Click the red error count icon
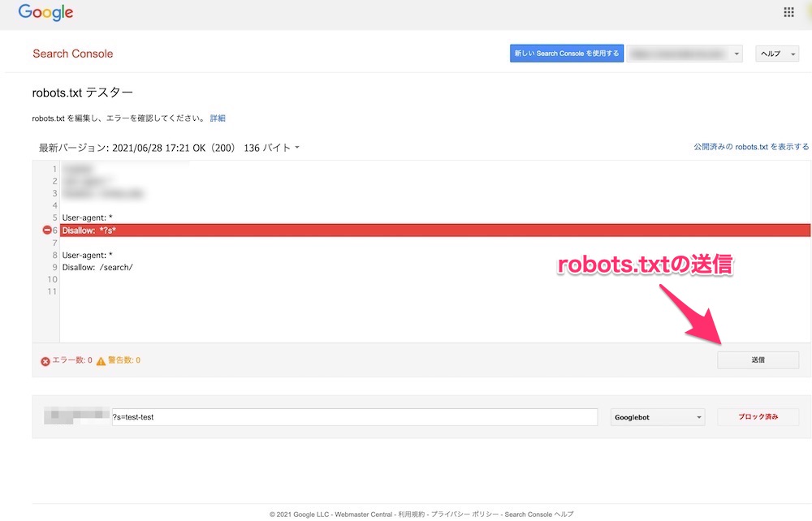Viewport: 812px width, 521px height. 45,361
